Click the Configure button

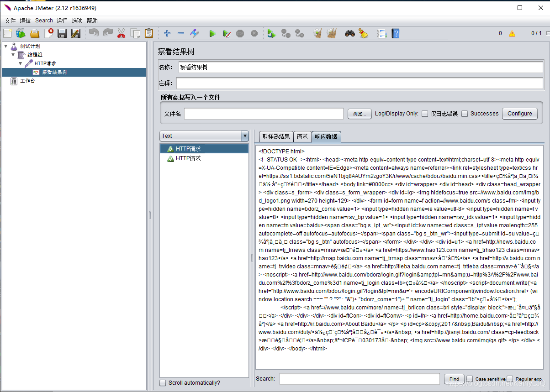click(520, 114)
